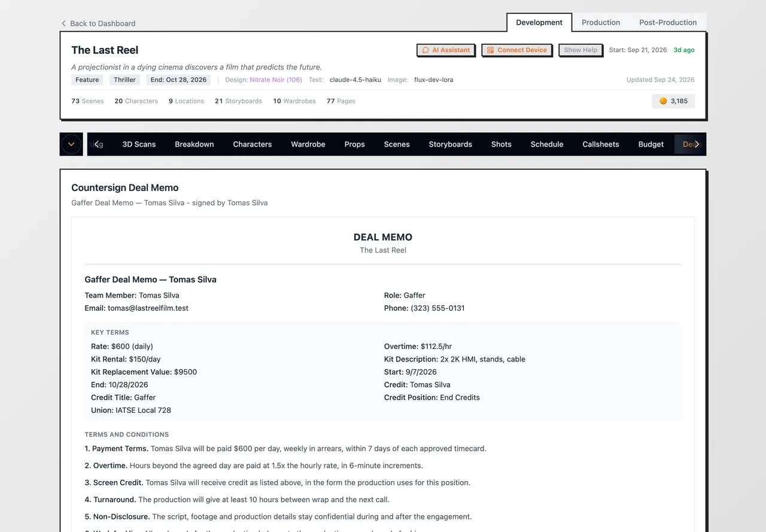
Task: Click the Thriller genre tag
Action: point(125,80)
